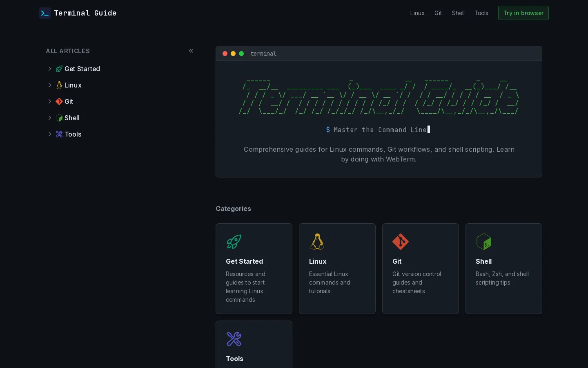
Task: Click the Shell hexagon icon in sidebar
Action: coord(59,118)
